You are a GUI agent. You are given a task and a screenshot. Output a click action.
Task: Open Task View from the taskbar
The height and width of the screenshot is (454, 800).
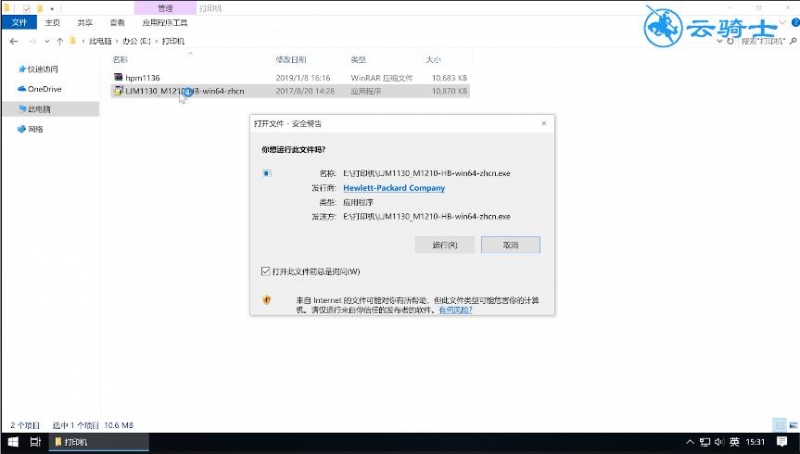[35, 442]
